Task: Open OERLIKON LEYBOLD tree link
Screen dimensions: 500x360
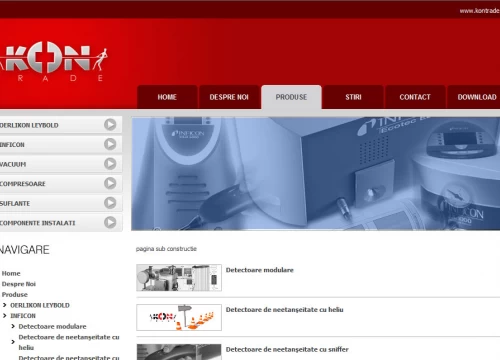Action: coord(40,305)
